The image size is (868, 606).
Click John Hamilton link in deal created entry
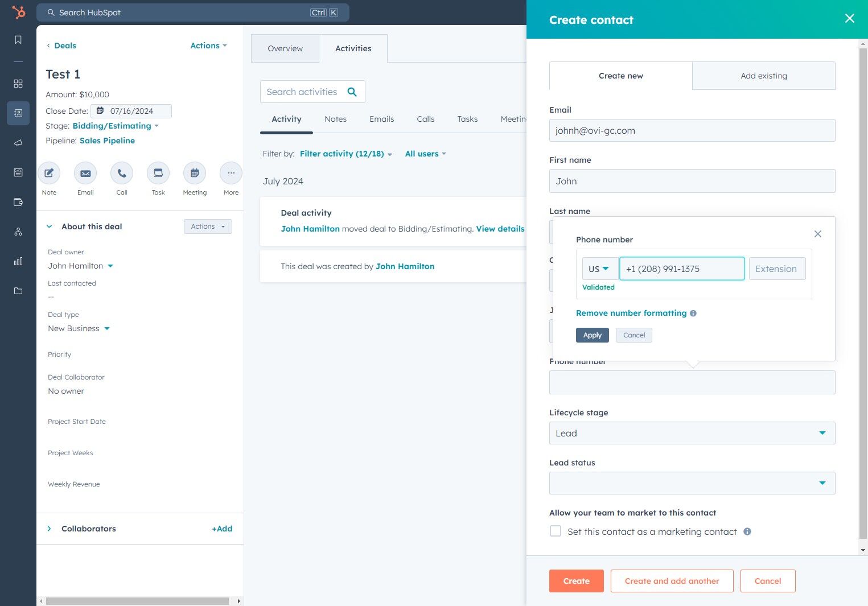(x=405, y=266)
